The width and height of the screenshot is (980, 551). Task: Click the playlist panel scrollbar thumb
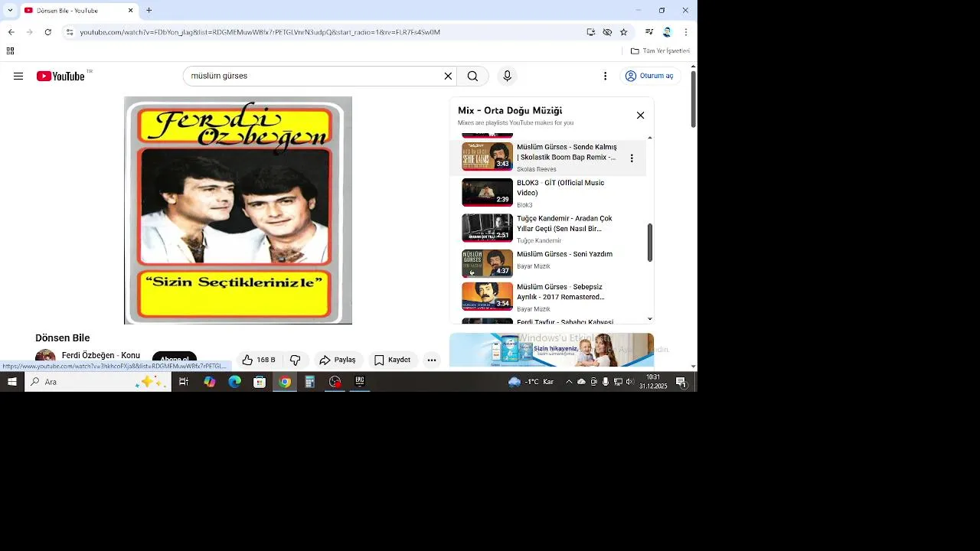pyautogui.click(x=650, y=242)
